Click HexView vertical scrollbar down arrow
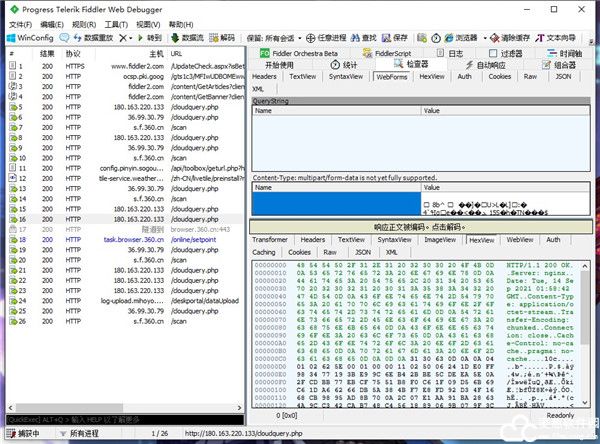Screen dimensions: 600x444 [585, 403]
